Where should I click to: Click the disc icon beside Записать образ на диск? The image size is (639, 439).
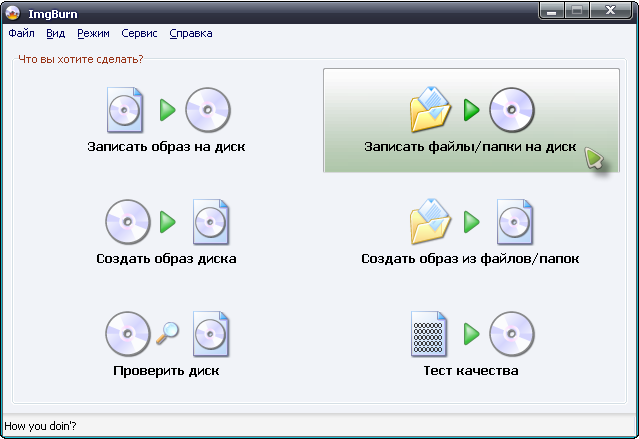[x=208, y=110]
